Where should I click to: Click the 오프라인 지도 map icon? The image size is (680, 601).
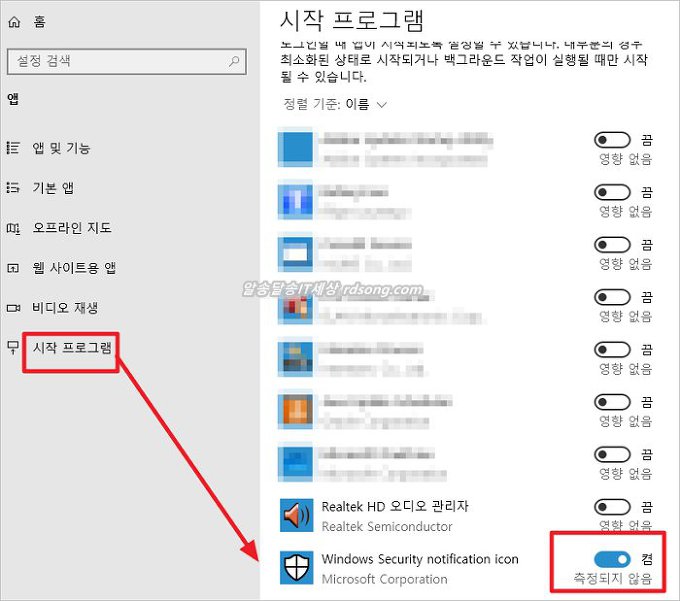coord(13,228)
